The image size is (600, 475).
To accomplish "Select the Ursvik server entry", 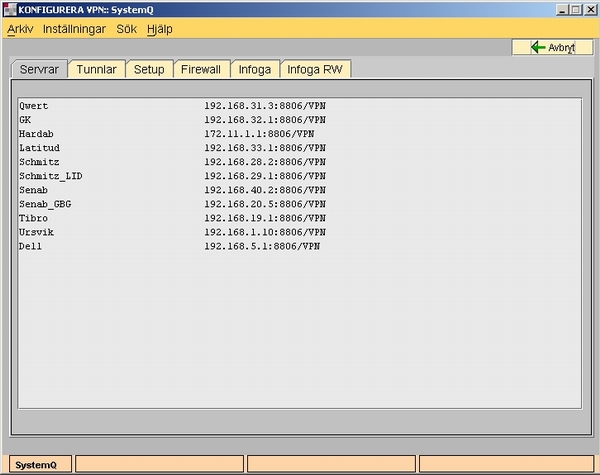I will tap(36, 231).
